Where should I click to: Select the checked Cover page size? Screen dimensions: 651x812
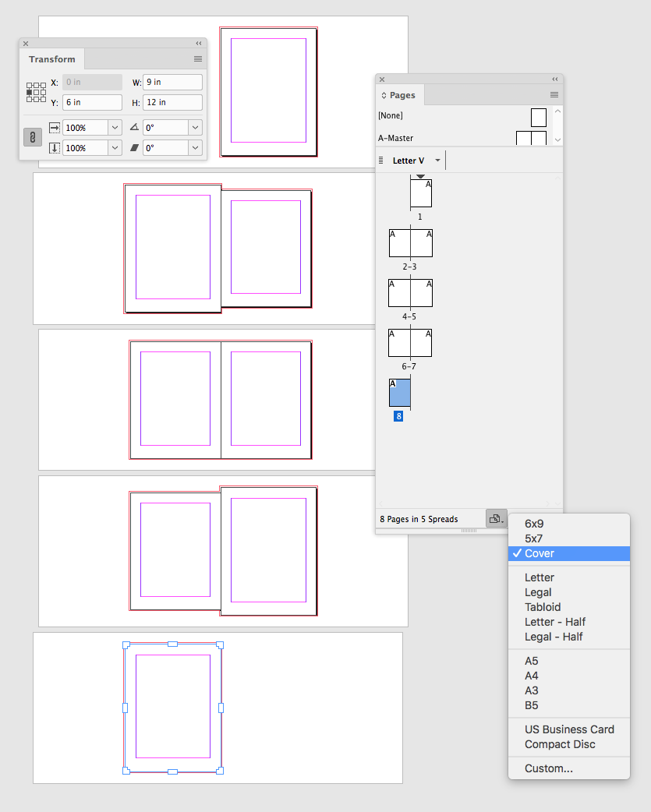click(x=538, y=553)
